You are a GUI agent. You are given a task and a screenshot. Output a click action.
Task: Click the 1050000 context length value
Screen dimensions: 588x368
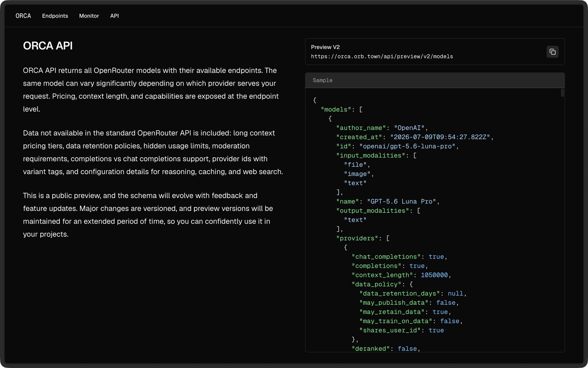(434, 275)
